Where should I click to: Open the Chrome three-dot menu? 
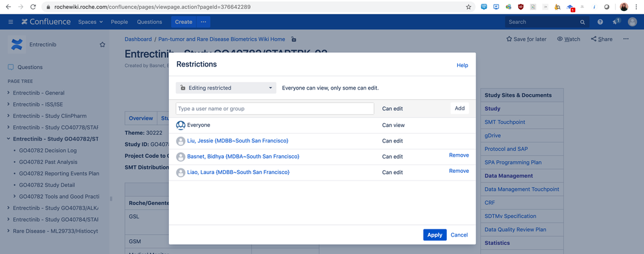pos(636,7)
